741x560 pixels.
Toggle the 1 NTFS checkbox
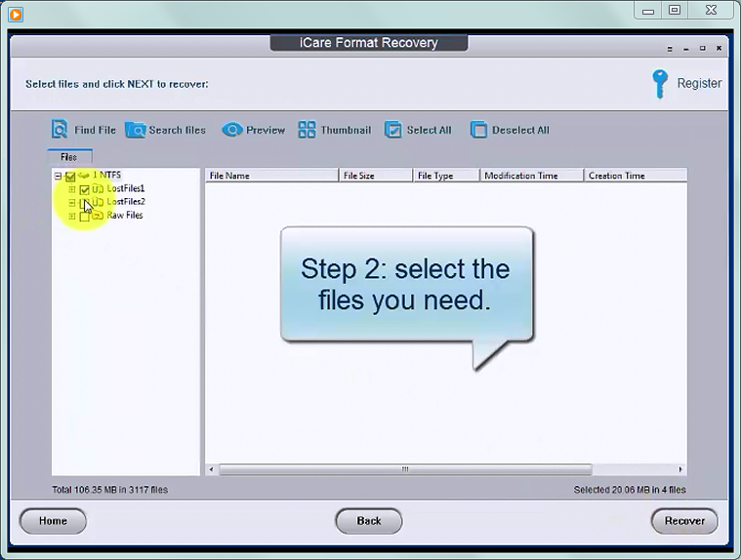tap(70, 177)
